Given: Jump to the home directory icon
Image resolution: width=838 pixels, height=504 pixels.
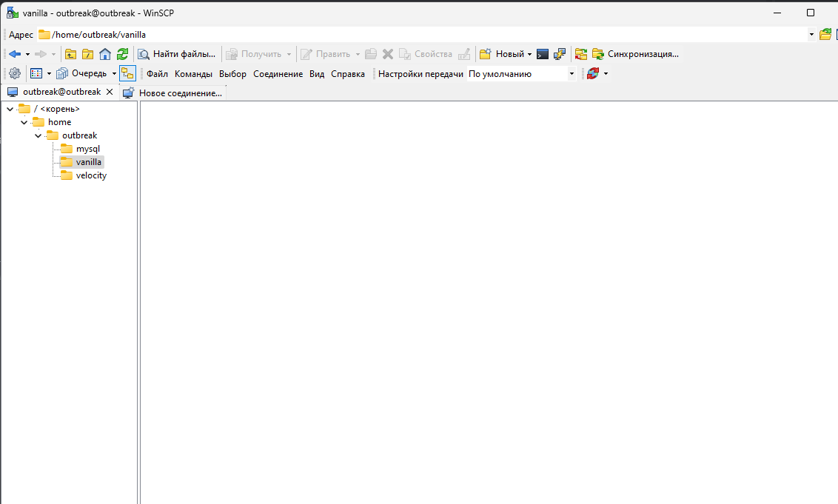Looking at the screenshot, I should tap(105, 54).
